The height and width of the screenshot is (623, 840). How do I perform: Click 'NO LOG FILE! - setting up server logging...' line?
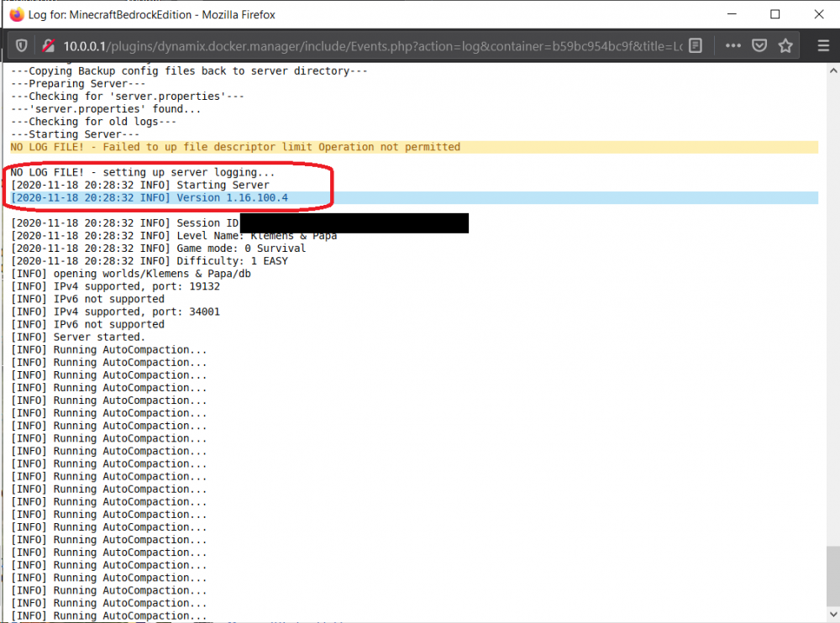[x=143, y=172]
